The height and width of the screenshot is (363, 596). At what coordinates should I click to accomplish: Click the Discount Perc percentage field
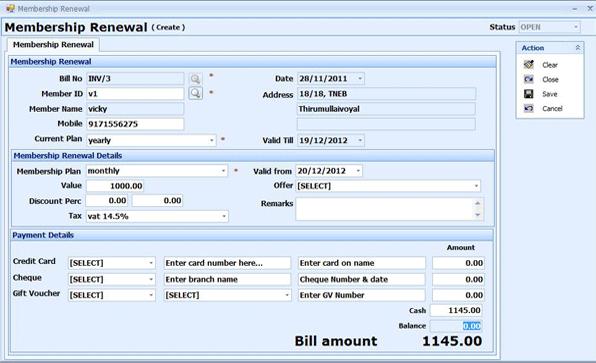(106, 201)
